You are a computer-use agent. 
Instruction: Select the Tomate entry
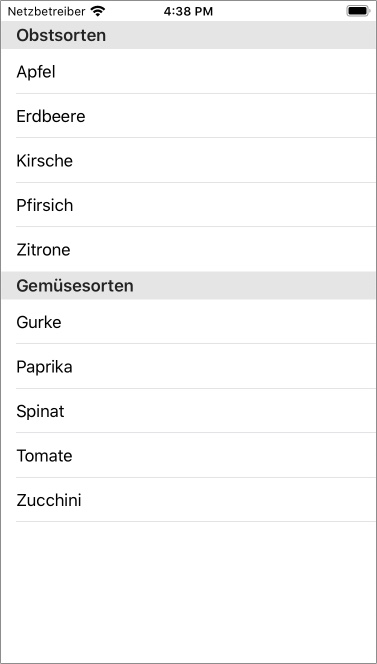188,455
